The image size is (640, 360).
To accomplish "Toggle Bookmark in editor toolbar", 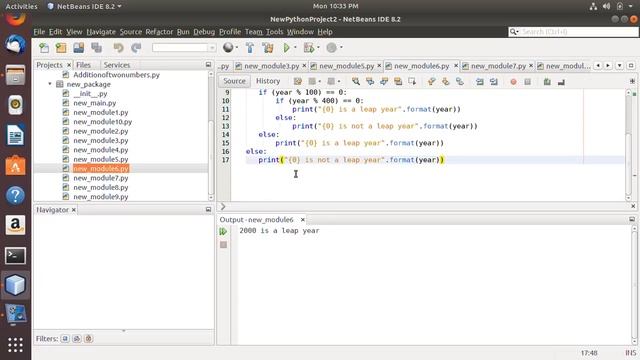I will (460, 82).
